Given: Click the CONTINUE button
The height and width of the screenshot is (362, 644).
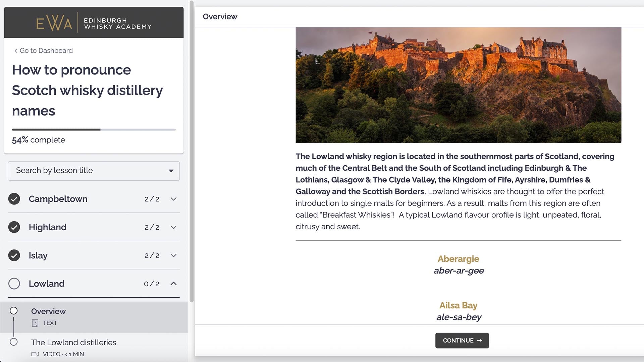Looking at the screenshot, I should (462, 341).
